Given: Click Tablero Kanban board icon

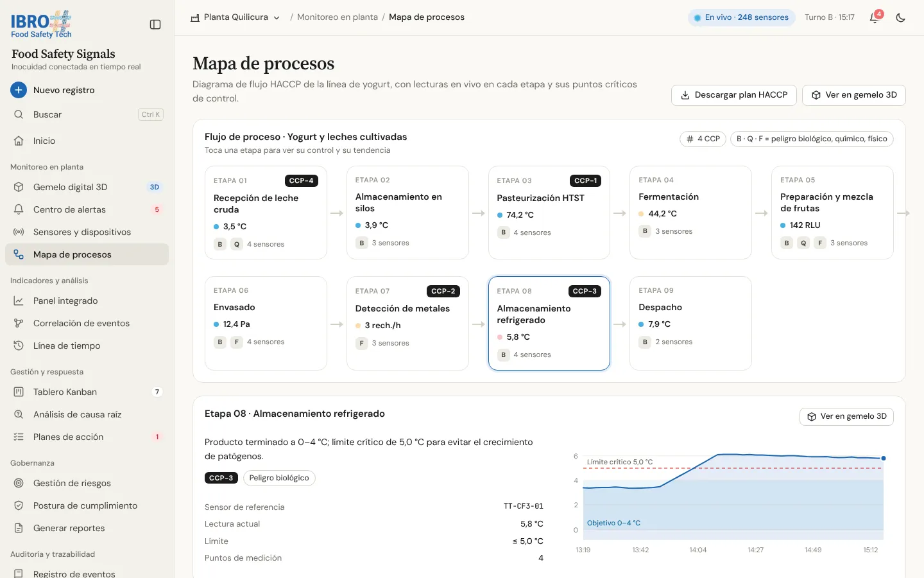Looking at the screenshot, I should pyautogui.click(x=19, y=392).
